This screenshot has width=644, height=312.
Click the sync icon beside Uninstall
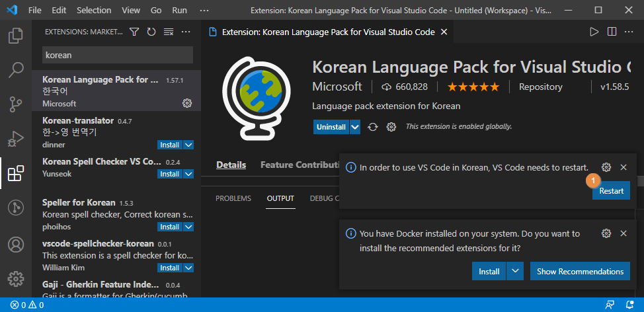click(x=372, y=127)
